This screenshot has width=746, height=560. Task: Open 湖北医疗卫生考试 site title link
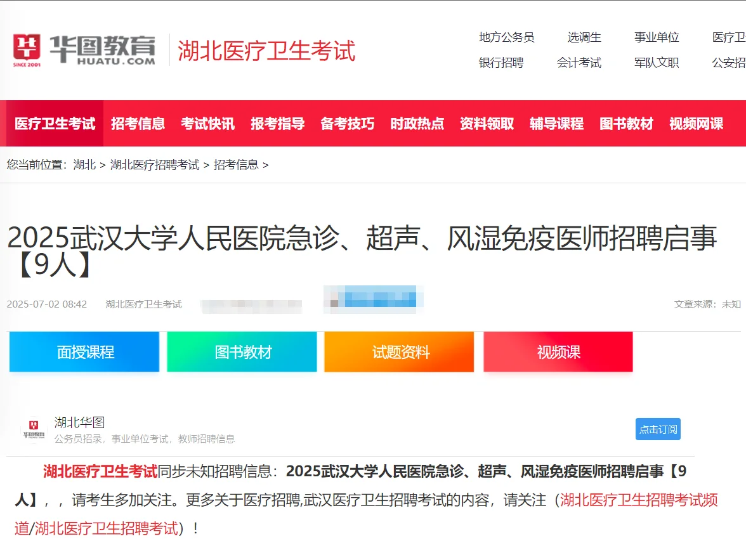coord(266,51)
